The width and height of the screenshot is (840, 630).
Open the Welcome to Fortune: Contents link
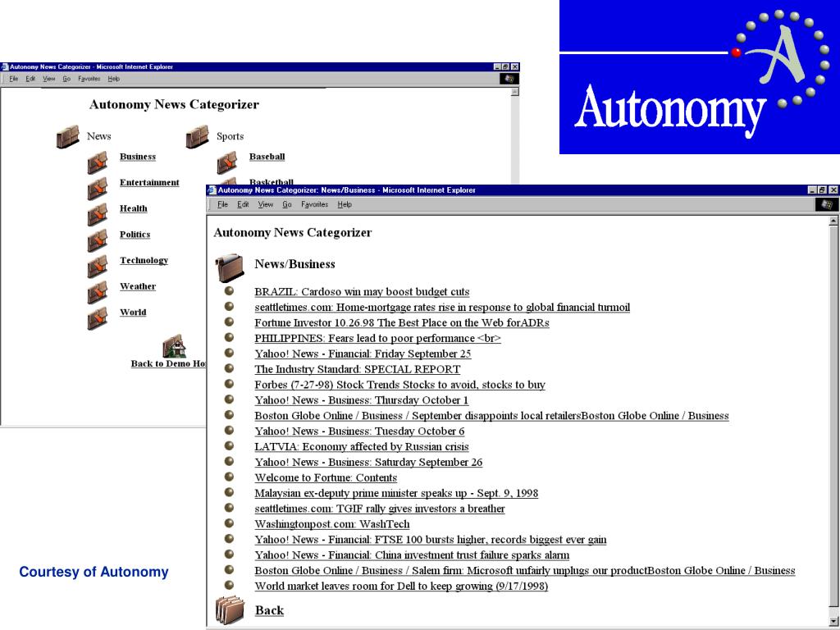click(326, 478)
